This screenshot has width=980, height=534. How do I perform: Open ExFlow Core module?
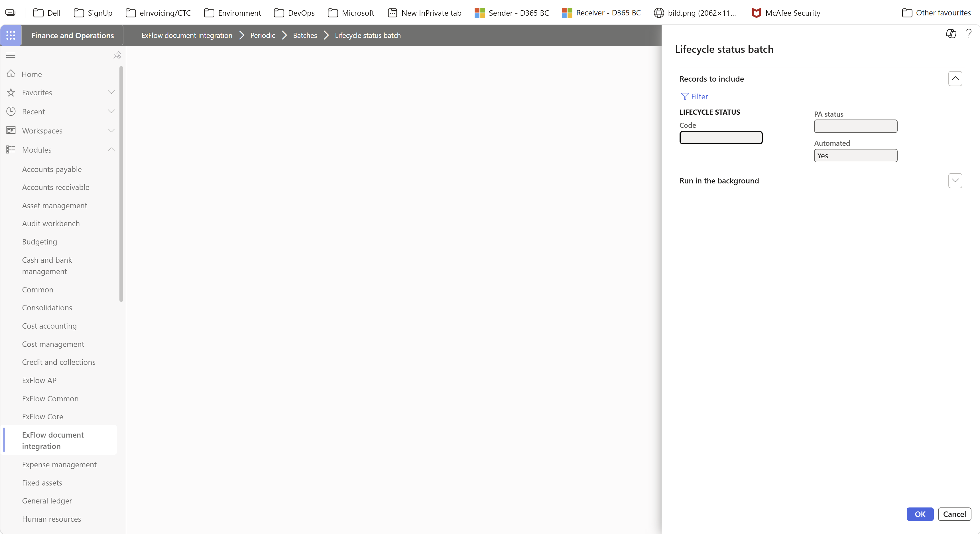(42, 416)
